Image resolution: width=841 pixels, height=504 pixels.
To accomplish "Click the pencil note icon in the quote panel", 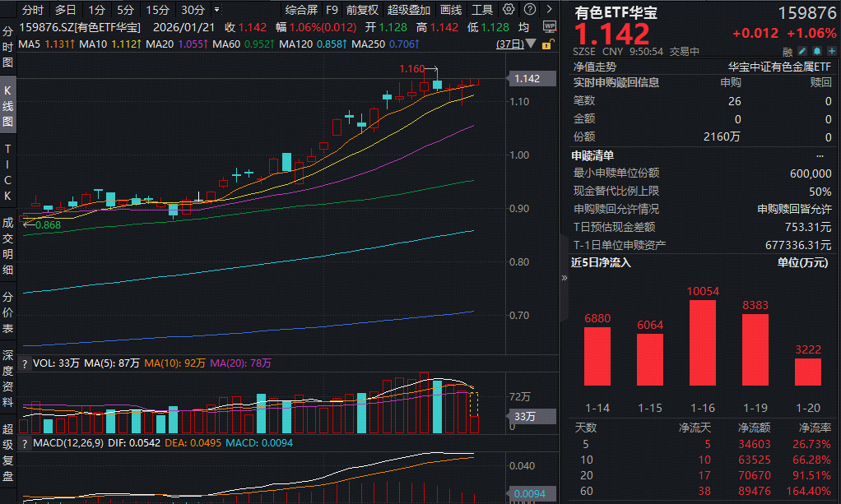I will point(802,51).
